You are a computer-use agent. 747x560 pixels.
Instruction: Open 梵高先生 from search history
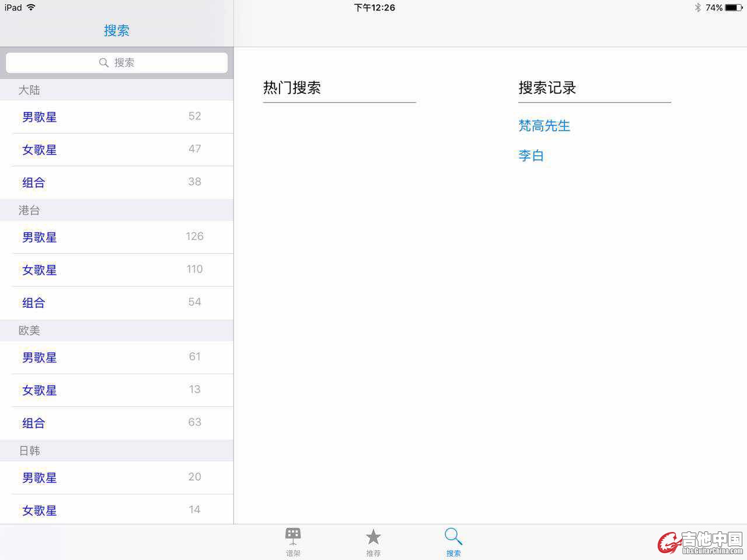(x=544, y=125)
